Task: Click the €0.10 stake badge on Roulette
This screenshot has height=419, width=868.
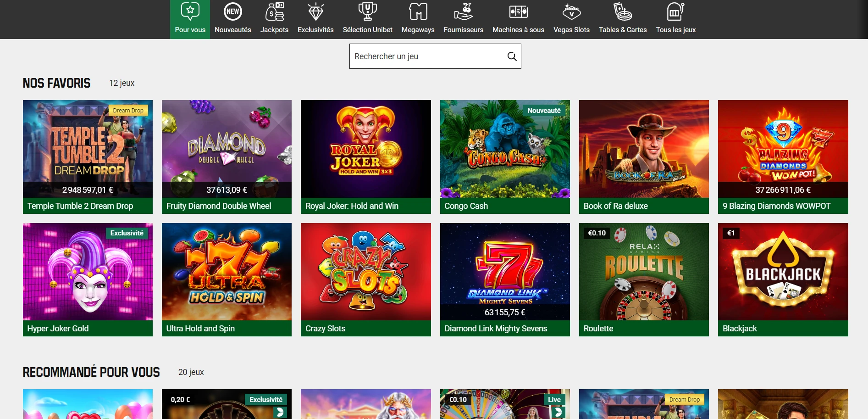Action: coord(597,233)
